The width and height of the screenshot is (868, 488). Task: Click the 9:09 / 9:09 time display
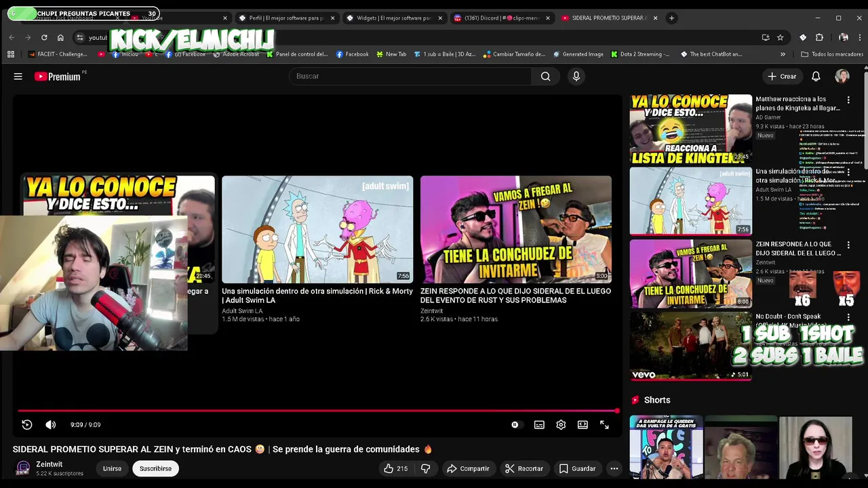[85, 425]
